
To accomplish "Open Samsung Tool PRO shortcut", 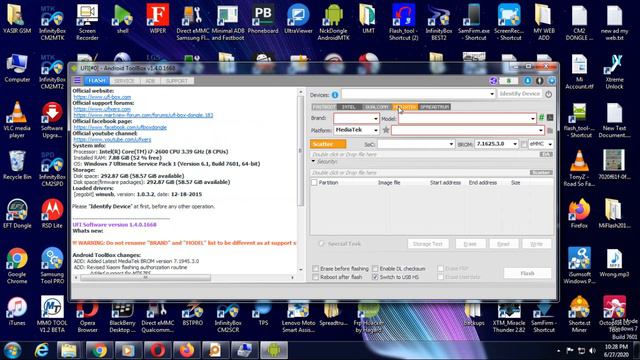I will tap(52, 266).
